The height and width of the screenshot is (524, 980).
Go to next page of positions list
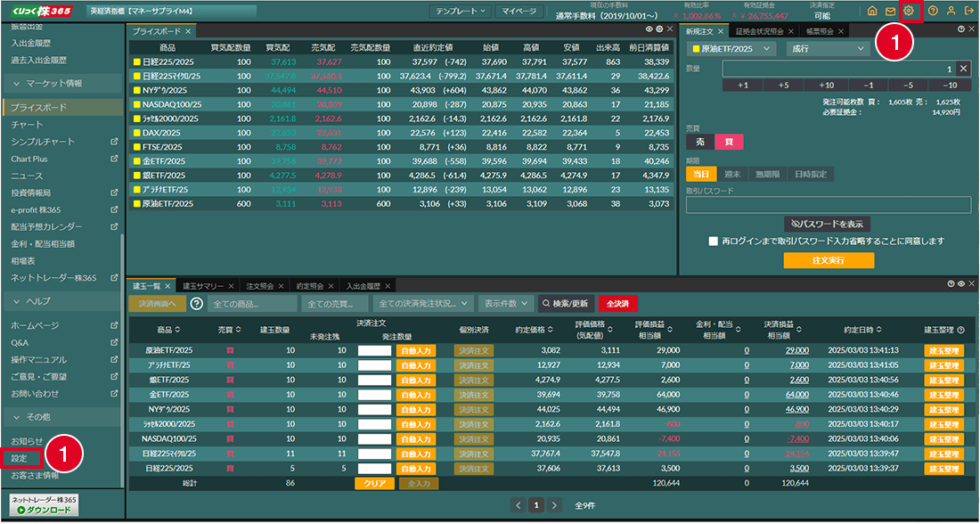tap(555, 505)
